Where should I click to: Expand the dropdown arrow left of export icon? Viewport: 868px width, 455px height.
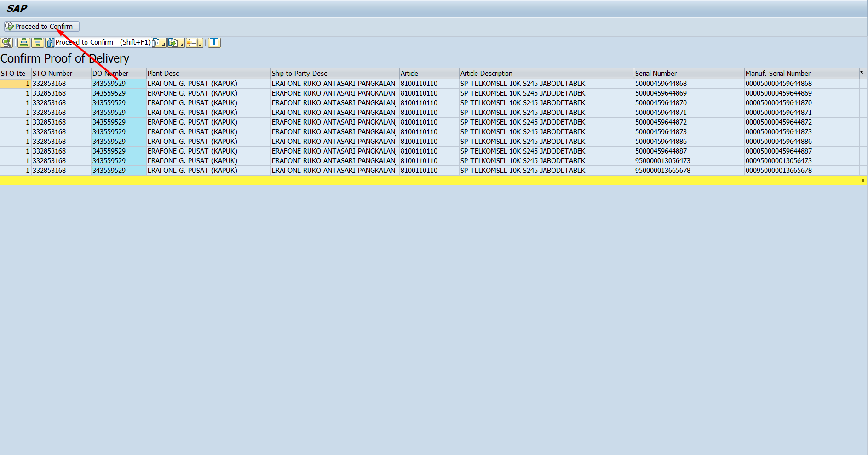[x=164, y=45]
